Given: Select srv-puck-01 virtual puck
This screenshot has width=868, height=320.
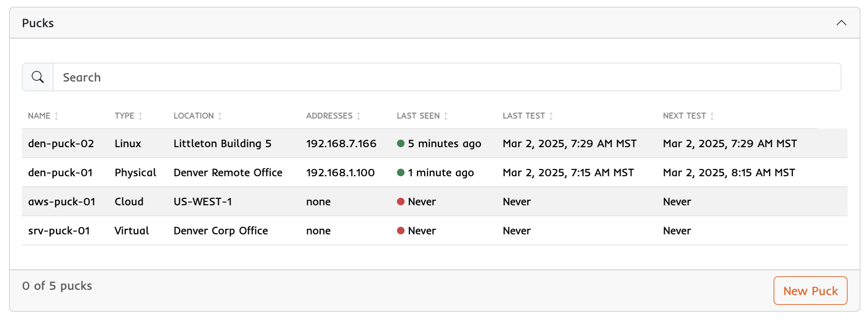Looking at the screenshot, I should point(59,231).
